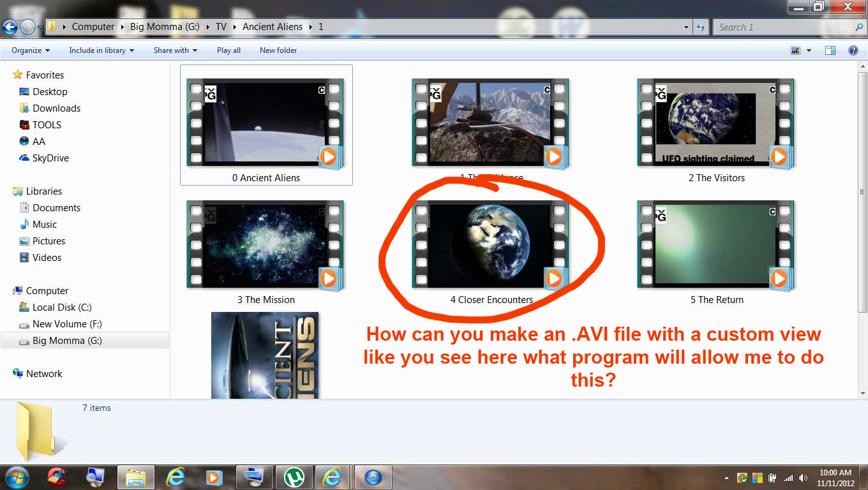
Task: Open the first Internet Explorer taskbar icon
Action: coord(175,477)
